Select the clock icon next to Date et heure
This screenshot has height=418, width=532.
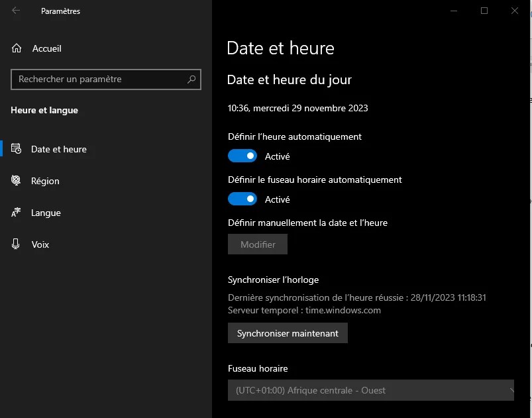(x=15, y=149)
